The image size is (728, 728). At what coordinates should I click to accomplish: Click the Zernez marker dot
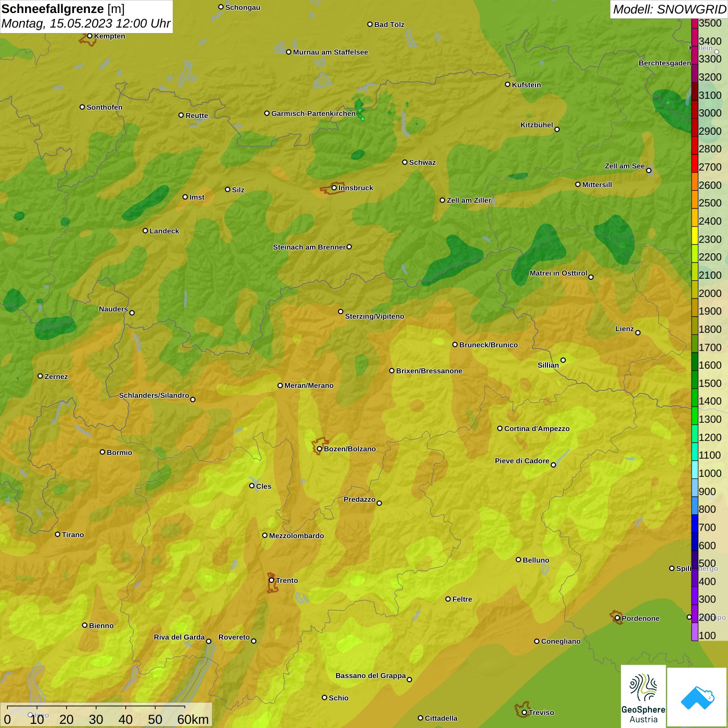click(x=40, y=376)
